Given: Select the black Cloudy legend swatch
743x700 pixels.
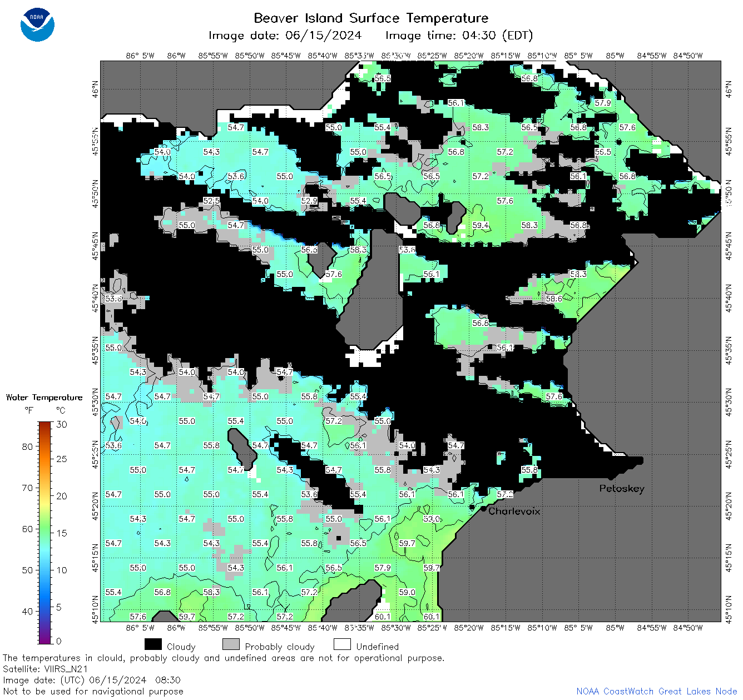Looking at the screenshot, I should click(x=153, y=644).
